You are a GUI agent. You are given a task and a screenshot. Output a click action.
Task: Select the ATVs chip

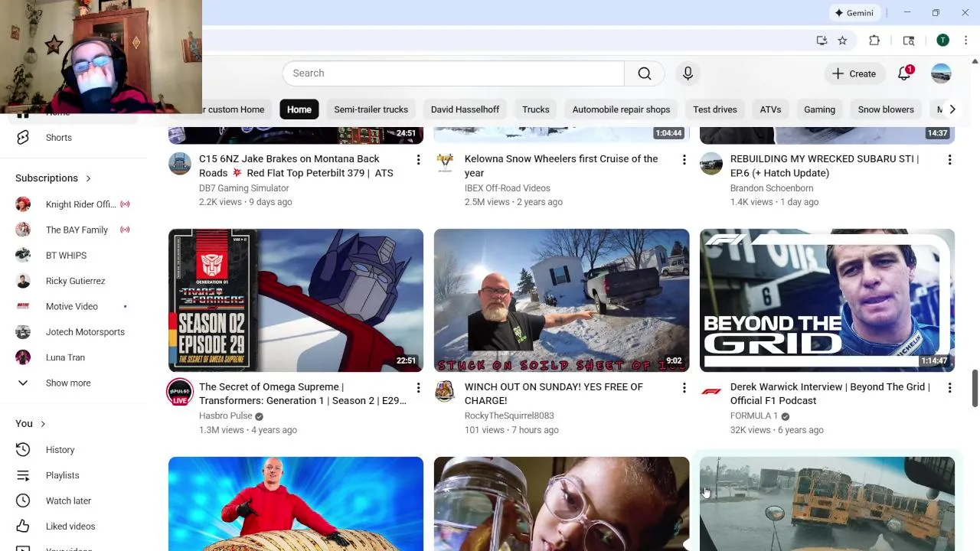coord(770,109)
